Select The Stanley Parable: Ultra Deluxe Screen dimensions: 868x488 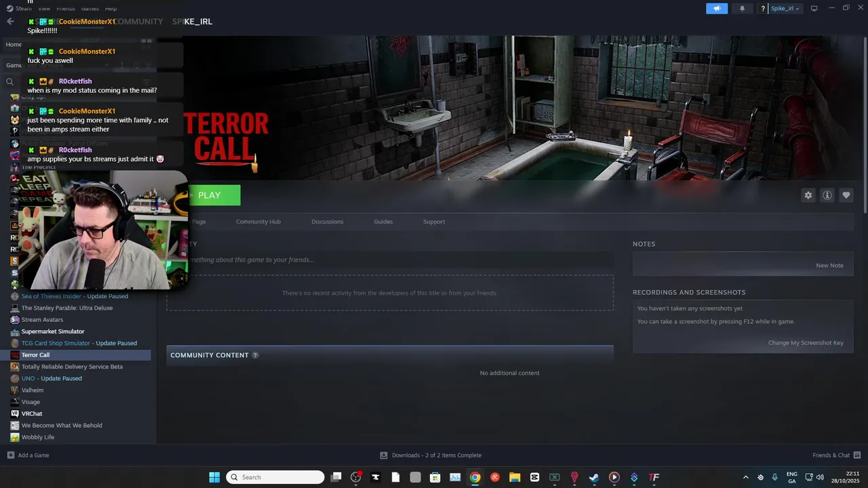67,308
